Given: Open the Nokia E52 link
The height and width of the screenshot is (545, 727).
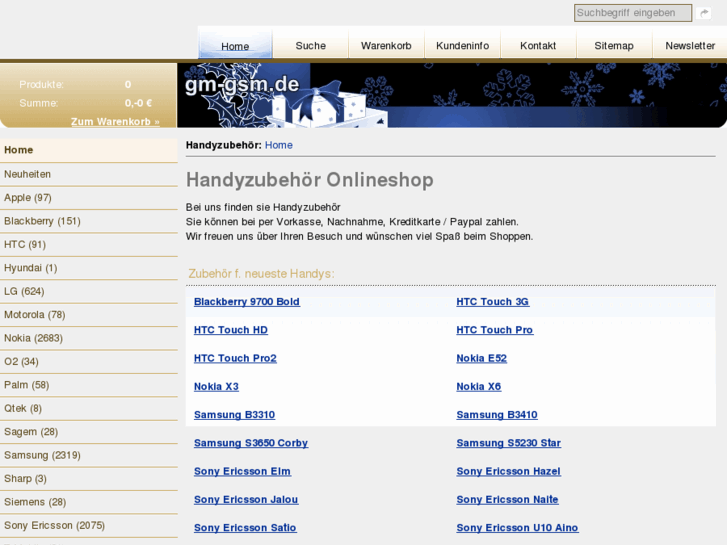Looking at the screenshot, I should point(481,359).
